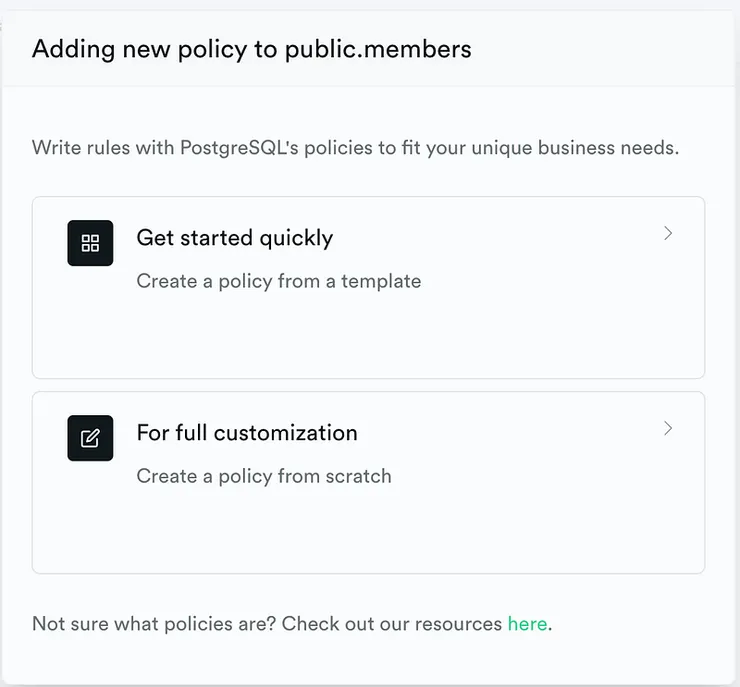
Task: Click 'Check out our resources' footer text
Action: [392, 624]
